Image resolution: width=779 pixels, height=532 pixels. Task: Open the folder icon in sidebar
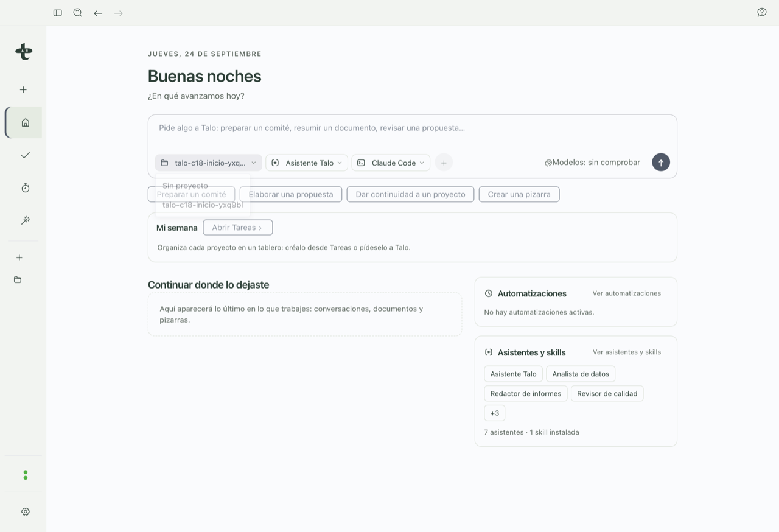pyautogui.click(x=18, y=280)
